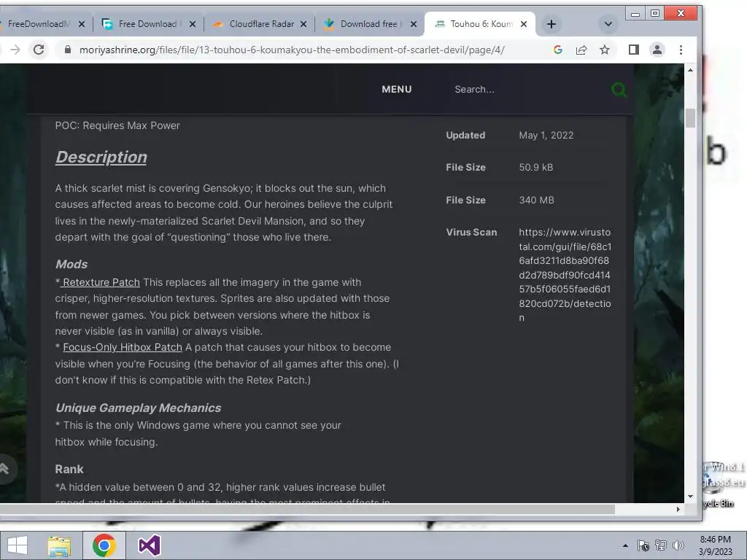Expand the tab search chevron

tap(608, 24)
